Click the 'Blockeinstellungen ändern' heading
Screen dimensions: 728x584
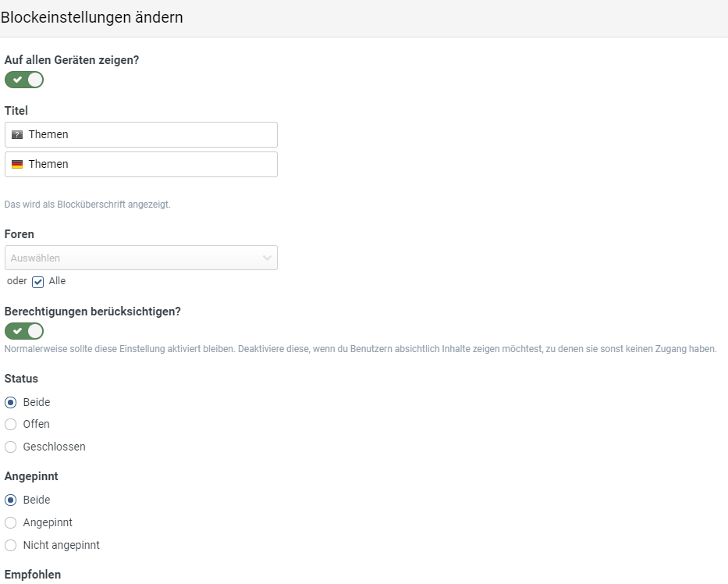pos(93,17)
